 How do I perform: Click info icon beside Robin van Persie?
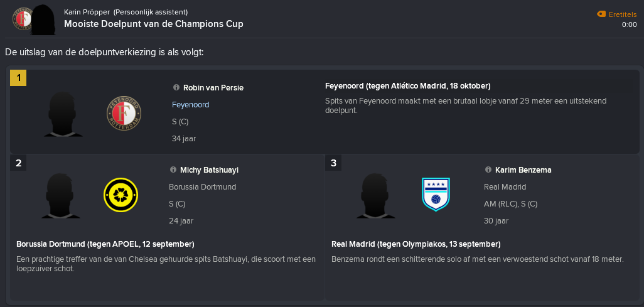(x=176, y=87)
